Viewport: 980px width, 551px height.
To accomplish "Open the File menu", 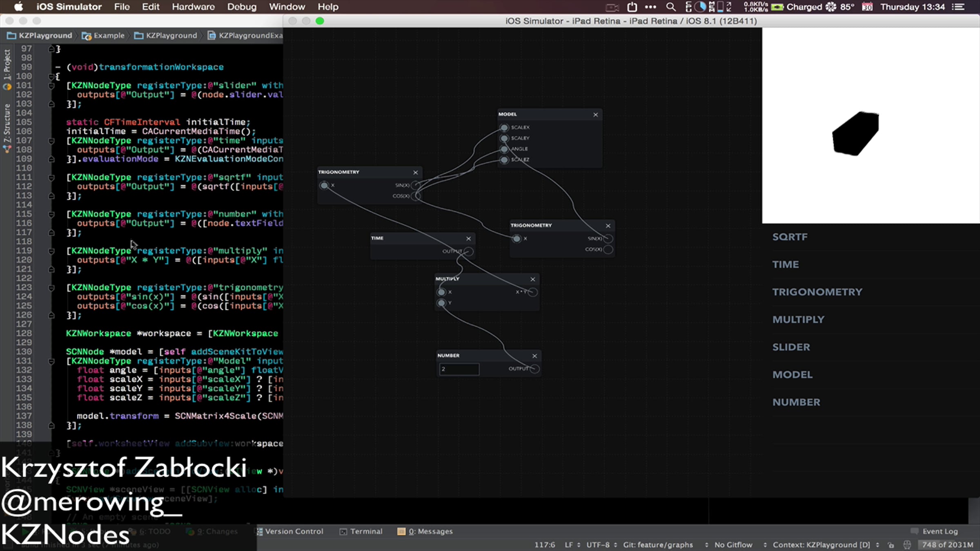I will tap(122, 7).
